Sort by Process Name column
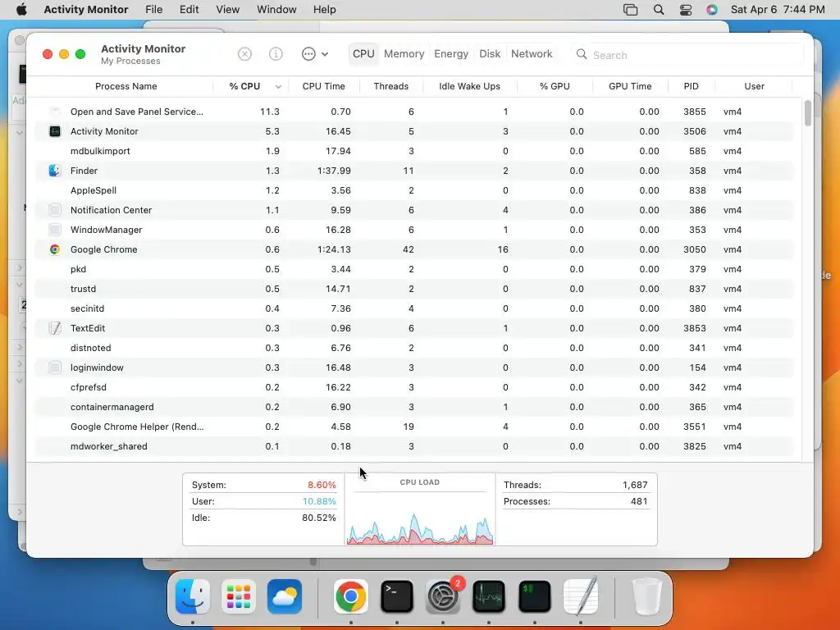840x630 pixels. (x=126, y=86)
